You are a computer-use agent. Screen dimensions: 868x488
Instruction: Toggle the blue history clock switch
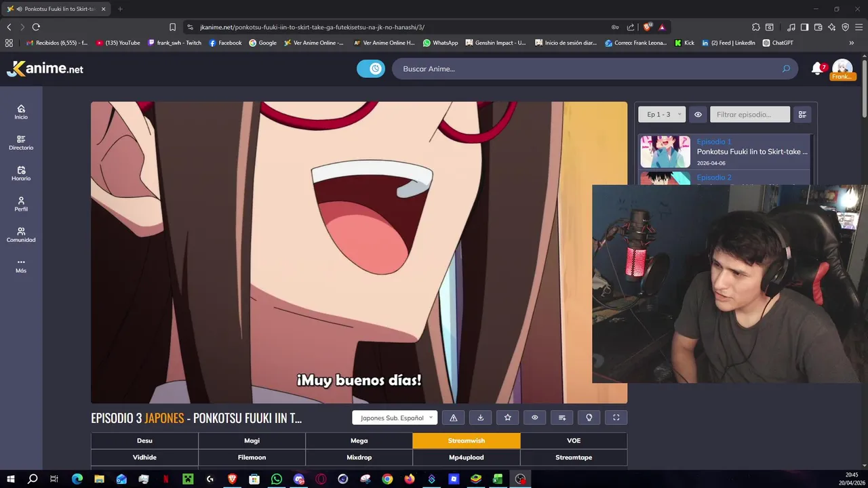click(371, 68)
